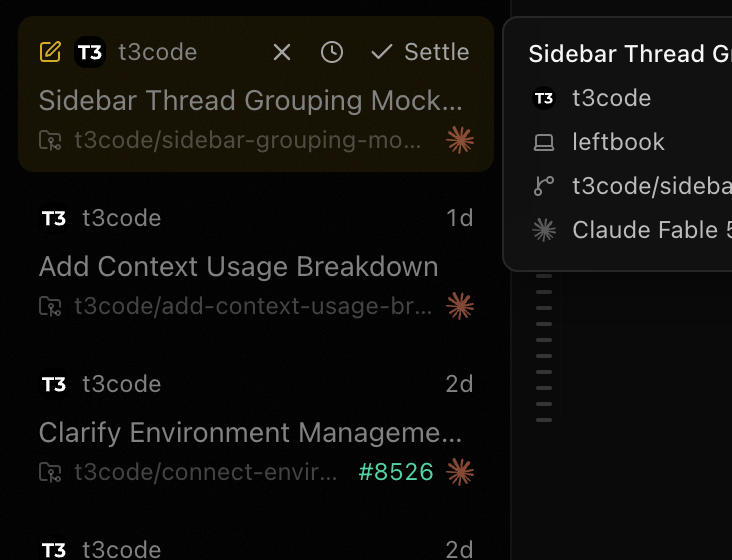Click the Settle button
This screenshot has width=732, height=560.
420,52
